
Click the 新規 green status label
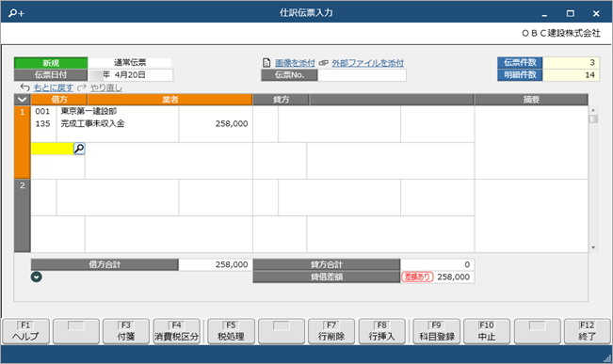tap(51, 62)
